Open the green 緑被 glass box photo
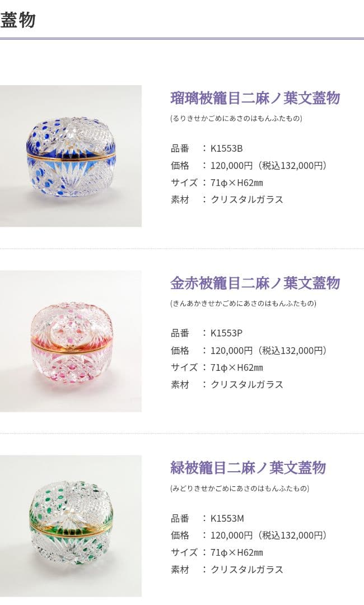This screenshot has width=364, height=605. coord(71,526)
